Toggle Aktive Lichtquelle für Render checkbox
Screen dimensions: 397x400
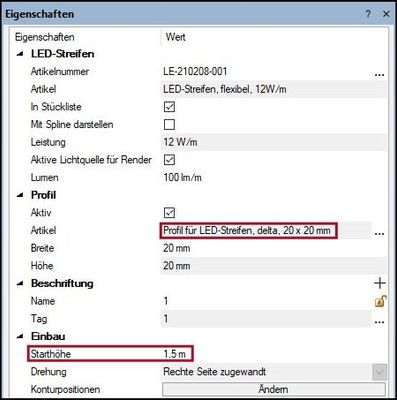pyautogui.click(x=169, y=160)
